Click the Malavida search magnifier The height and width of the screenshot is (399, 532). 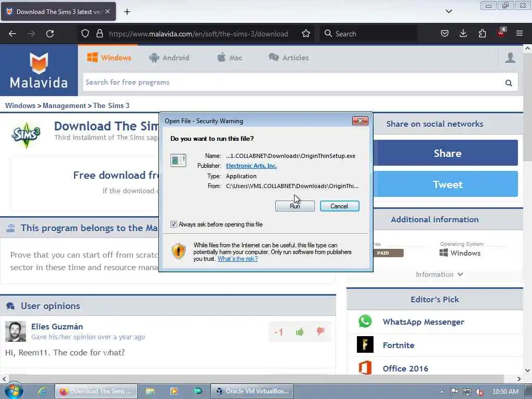point(508,83)
